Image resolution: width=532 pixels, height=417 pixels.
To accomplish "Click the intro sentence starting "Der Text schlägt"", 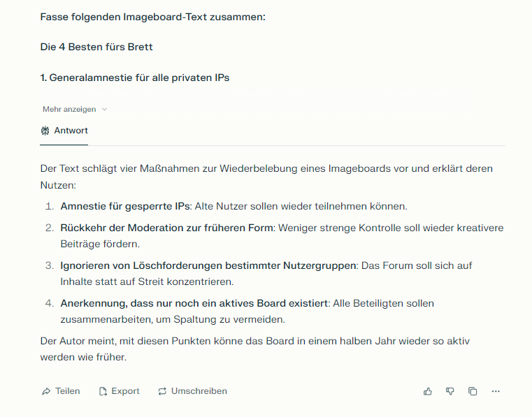I will 266,169.
